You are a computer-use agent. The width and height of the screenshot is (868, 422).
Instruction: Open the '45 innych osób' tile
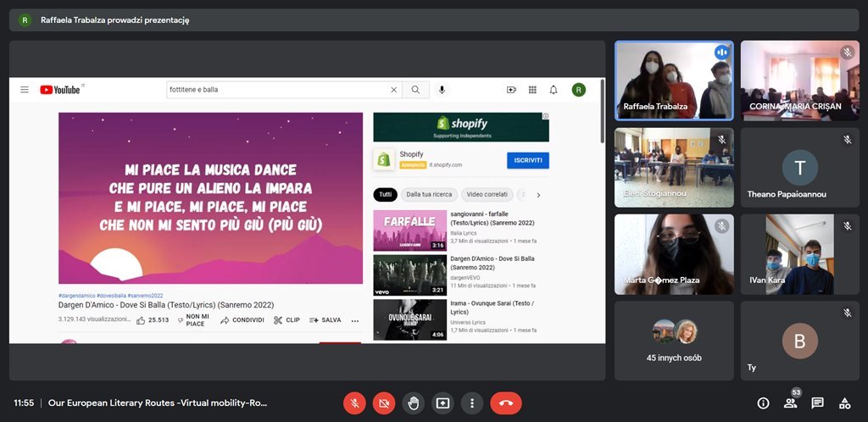[x=674, y=341]
